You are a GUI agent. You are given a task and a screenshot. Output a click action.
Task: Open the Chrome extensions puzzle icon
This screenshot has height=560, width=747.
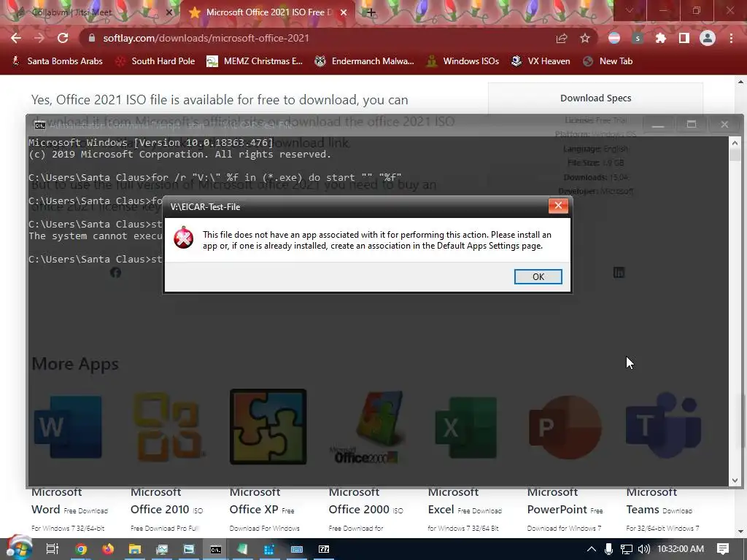661,38
